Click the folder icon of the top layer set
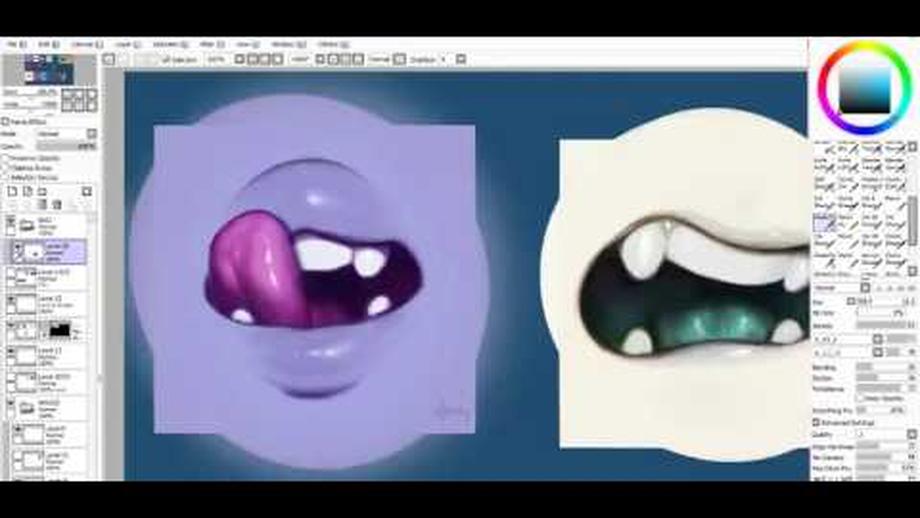 tap(26, 223)
